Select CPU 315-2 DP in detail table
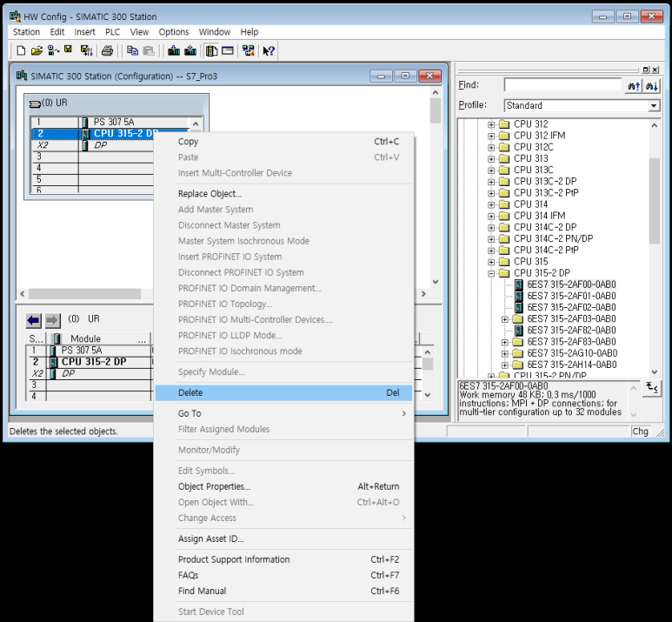This screenshot has height=622, width=672. click(x=94, y=362)
